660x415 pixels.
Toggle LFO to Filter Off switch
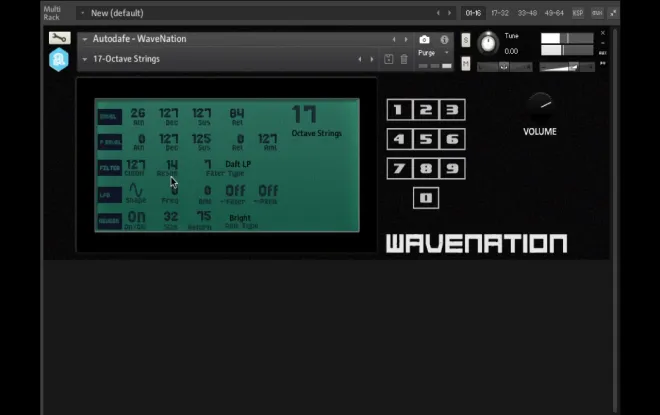(235, 191)
